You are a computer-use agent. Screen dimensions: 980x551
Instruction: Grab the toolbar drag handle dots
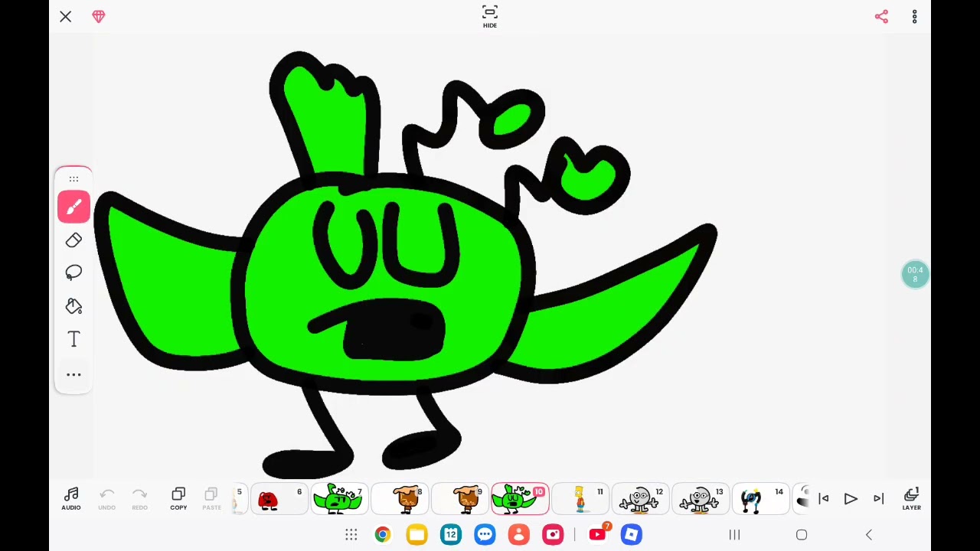click(73, 179)
